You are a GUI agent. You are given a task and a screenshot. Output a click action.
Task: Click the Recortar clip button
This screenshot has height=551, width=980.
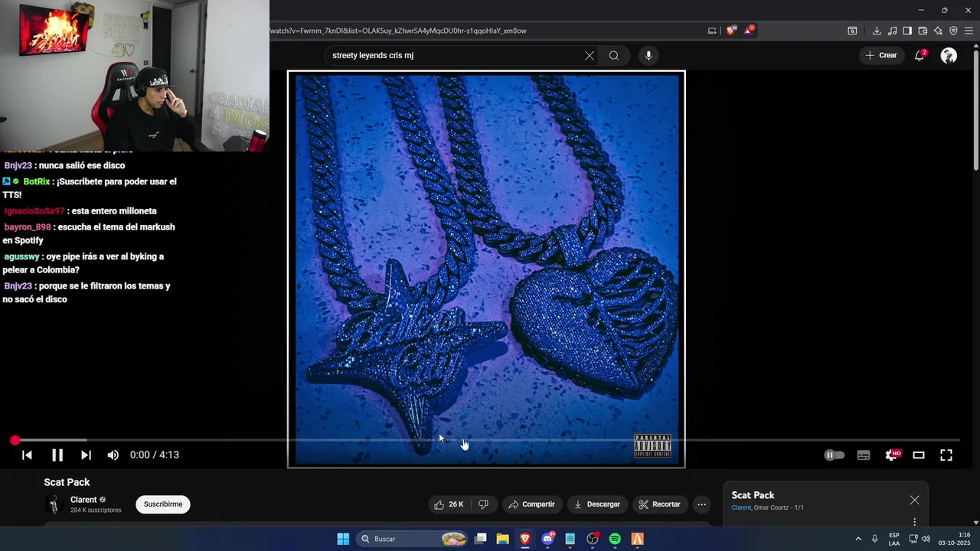tap(659, 504)
